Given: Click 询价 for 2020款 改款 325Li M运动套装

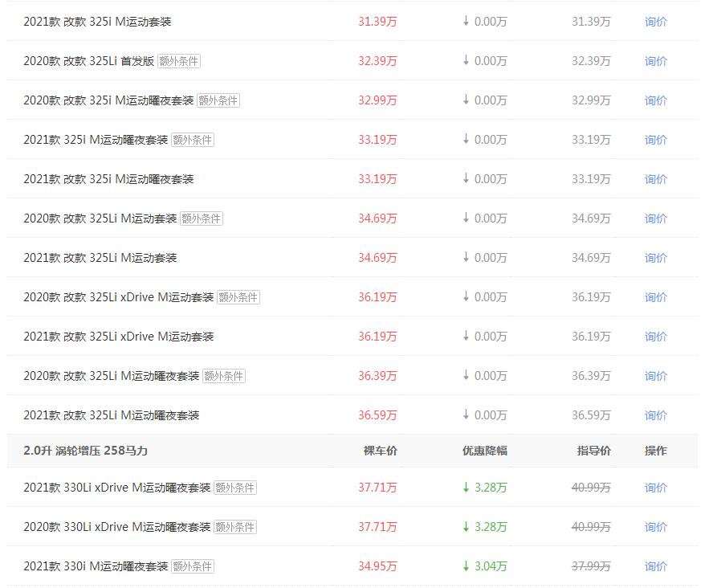Looking at the screenshot, I should 655,218.
